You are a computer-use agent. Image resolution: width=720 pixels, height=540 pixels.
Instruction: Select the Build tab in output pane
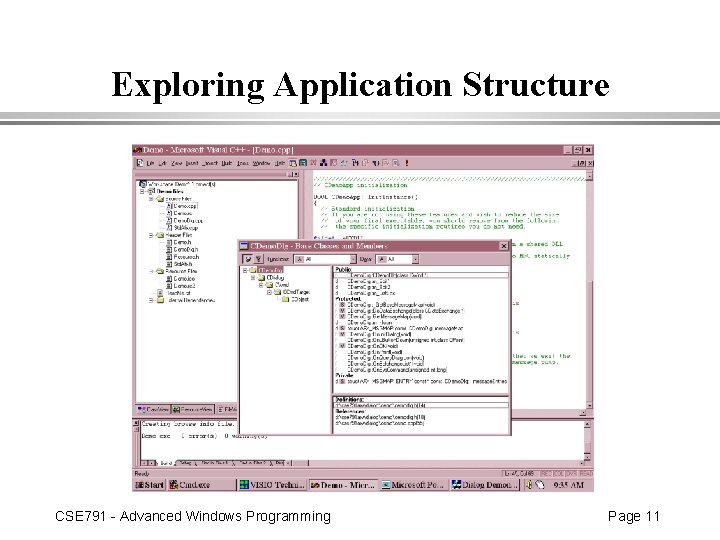point(166,463)
